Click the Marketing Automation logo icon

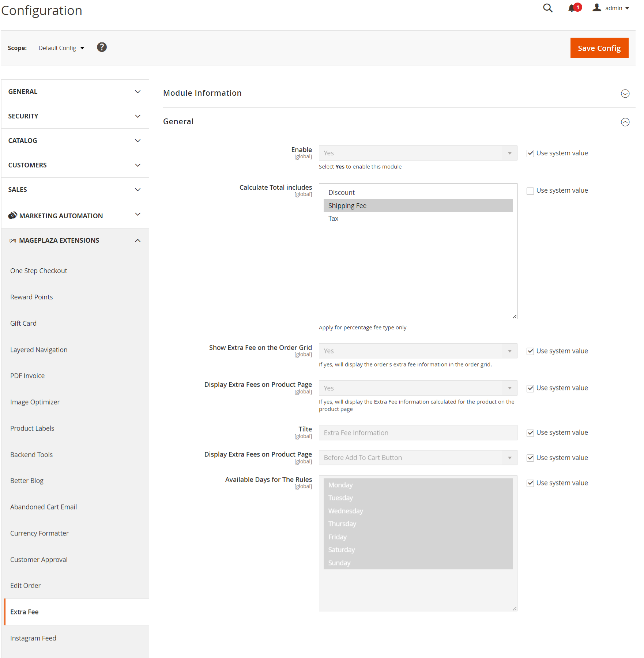tap(12, 216)
